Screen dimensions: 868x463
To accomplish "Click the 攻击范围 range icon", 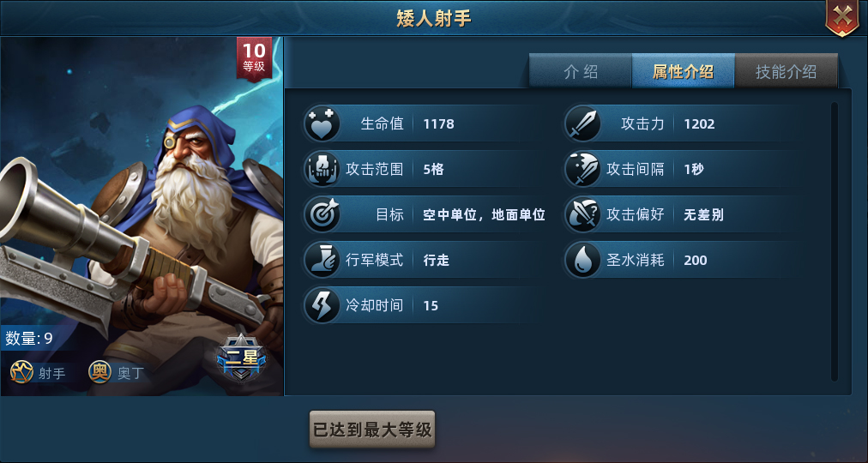I will [322, 169].
